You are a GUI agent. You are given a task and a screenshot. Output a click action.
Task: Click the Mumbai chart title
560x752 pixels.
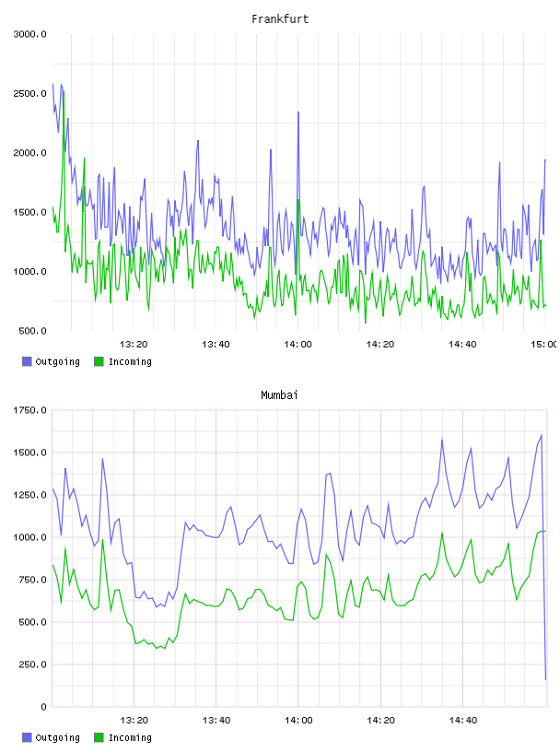pyautogui.click(x=279, y=395)
